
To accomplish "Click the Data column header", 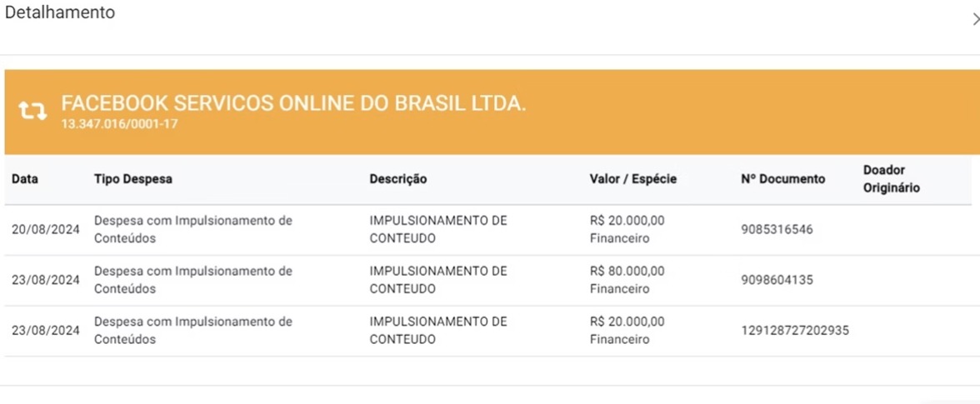I will [x=25, y=179].
